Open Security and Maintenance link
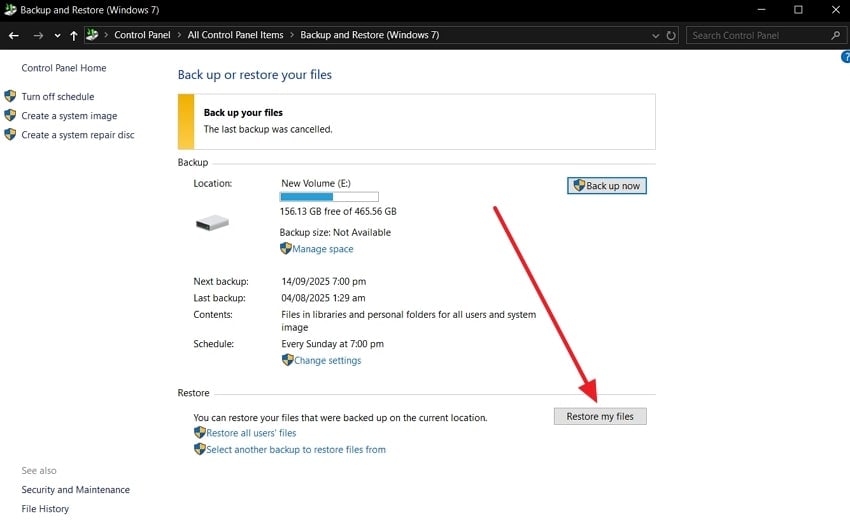The width and height of the screenshot is (850, 530). 75,489
